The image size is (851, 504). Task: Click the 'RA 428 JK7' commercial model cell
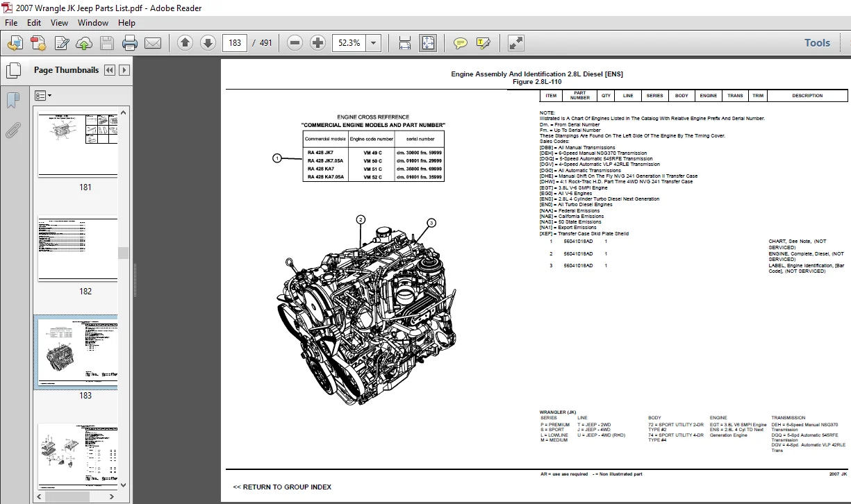[x=320, y=152]
